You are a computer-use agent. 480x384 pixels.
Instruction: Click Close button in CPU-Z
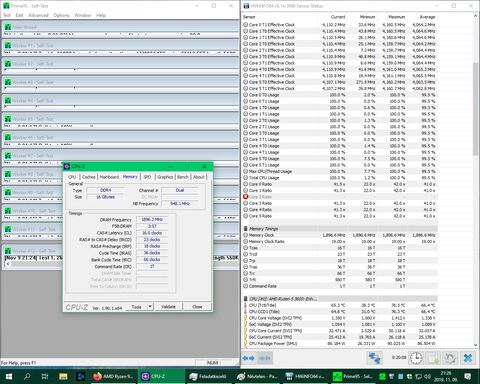click(197, 307)
